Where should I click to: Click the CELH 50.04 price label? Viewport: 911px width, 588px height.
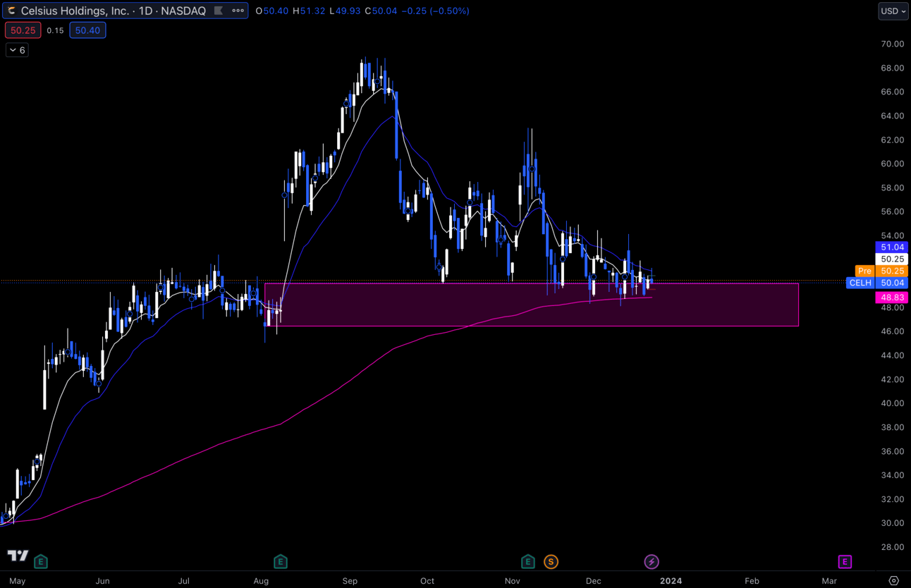click(877, 283)
